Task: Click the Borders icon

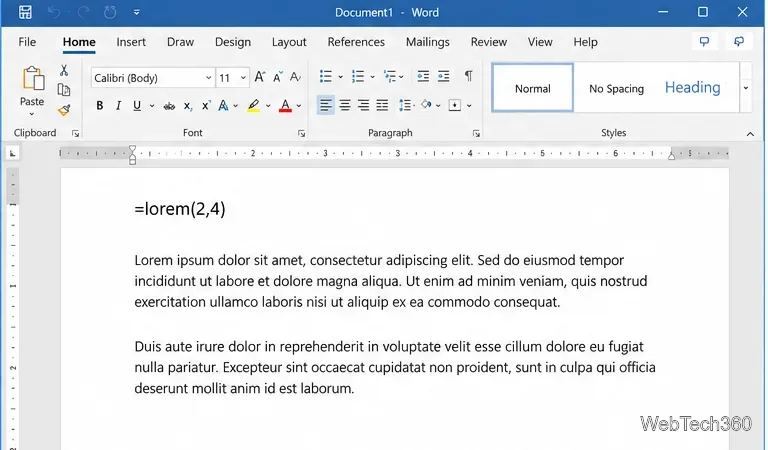Action: coord(455,105)
